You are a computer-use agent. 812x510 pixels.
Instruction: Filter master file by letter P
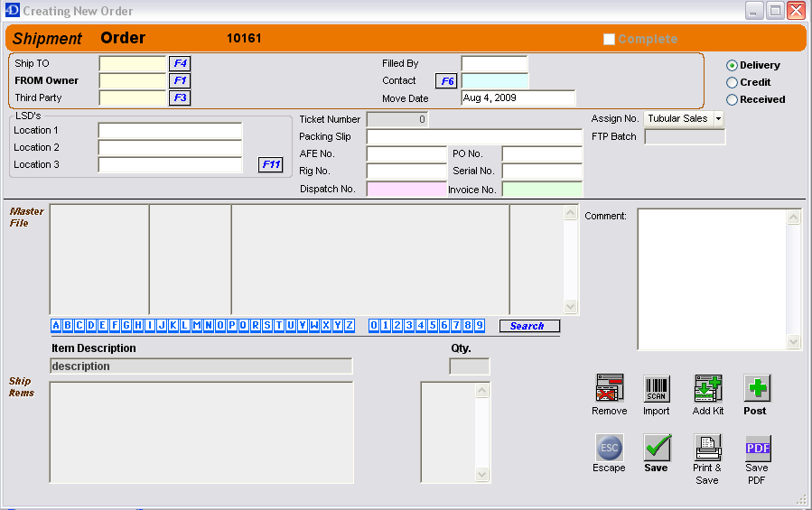(x=232, y=326)
